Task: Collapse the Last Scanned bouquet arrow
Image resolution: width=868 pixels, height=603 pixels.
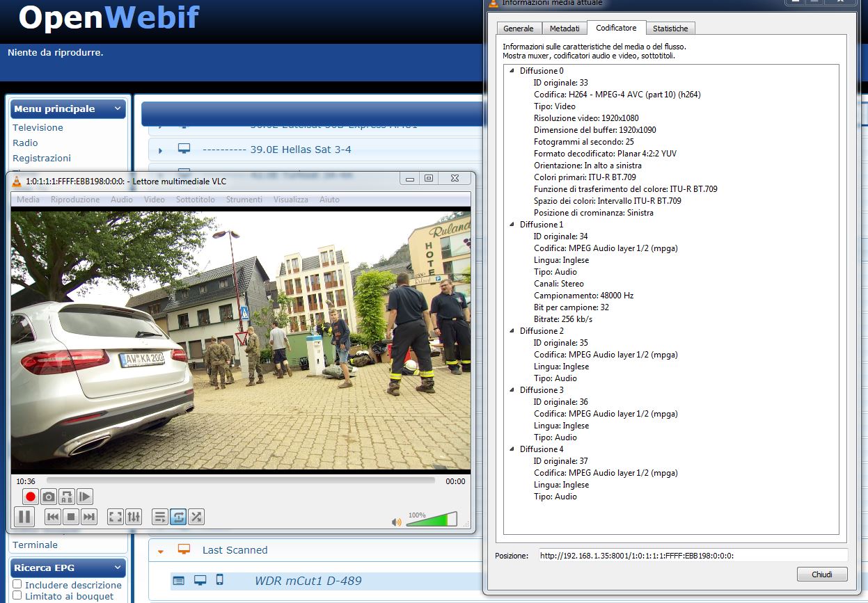Action: [161, 551]
